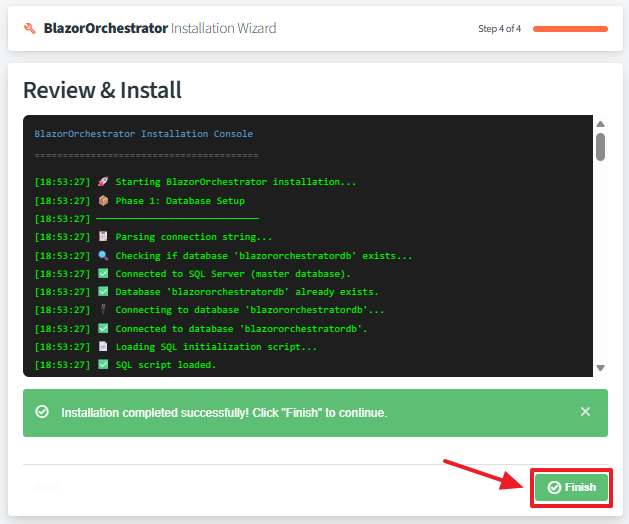Viewport: 629px width, 524px height.
Task: Click the plug icon beside Connecting to database
Action: [102, 310]
